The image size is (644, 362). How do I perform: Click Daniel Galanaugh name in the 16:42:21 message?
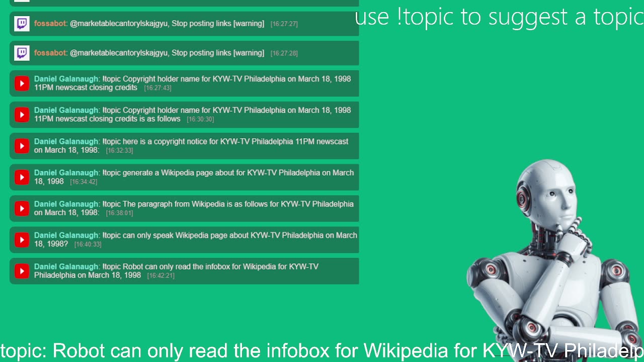(x=66, y=266)
